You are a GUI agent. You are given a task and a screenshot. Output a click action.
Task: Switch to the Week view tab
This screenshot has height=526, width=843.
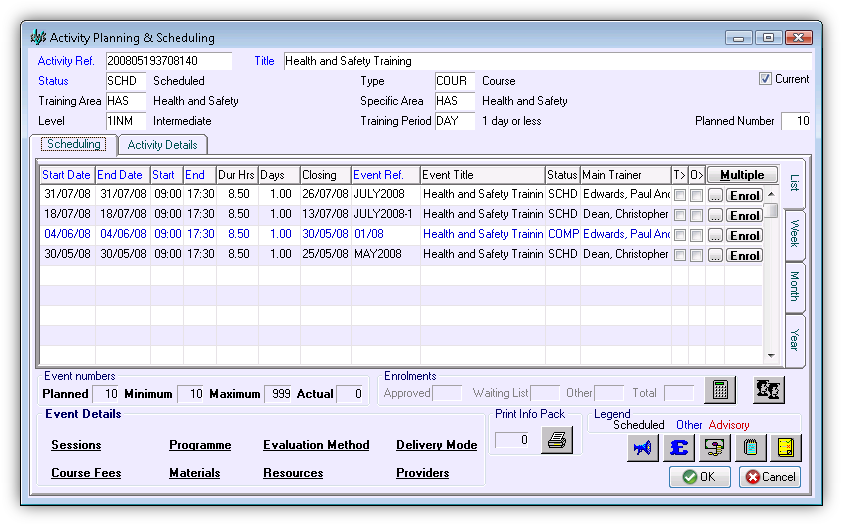coord(795,235)
